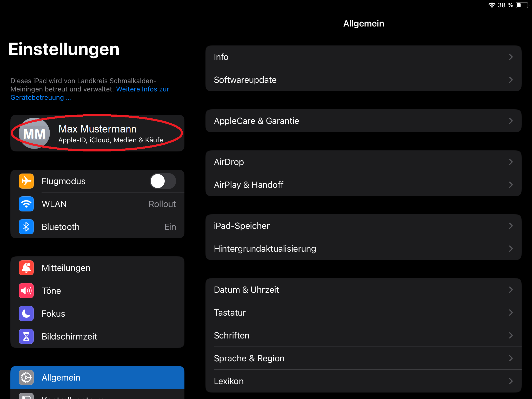The image size is (532, 399).
Task: Expand the Tastatur chevron arrow
Action: tap(511, 312)
